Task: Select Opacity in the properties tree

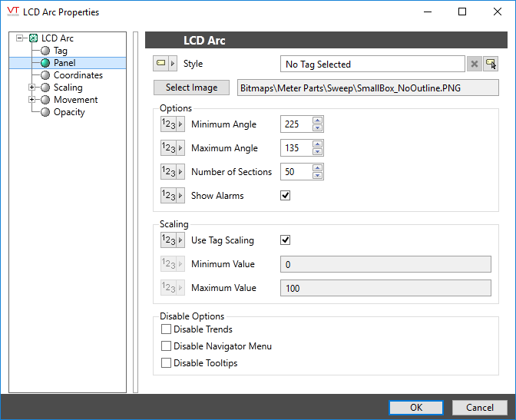Action: (x=69, y=112)
